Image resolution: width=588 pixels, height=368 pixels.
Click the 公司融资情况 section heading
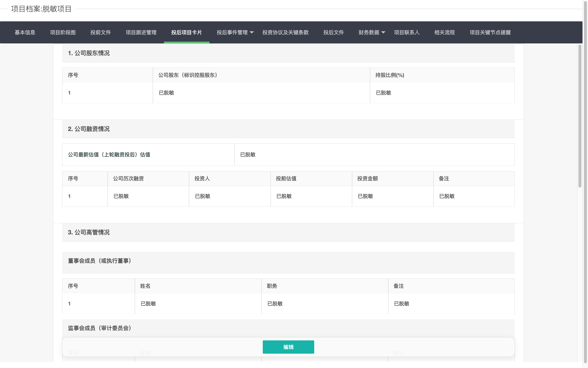point(89,129)
